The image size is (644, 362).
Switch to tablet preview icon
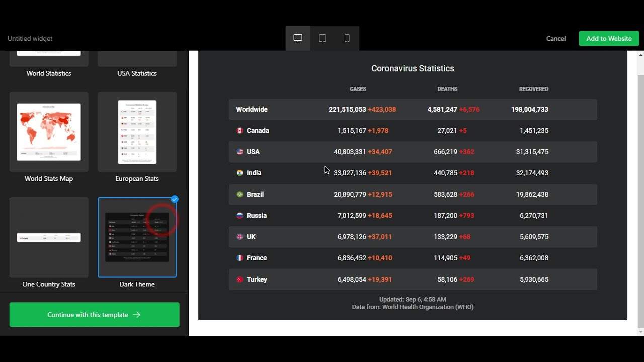coord(323,38)
